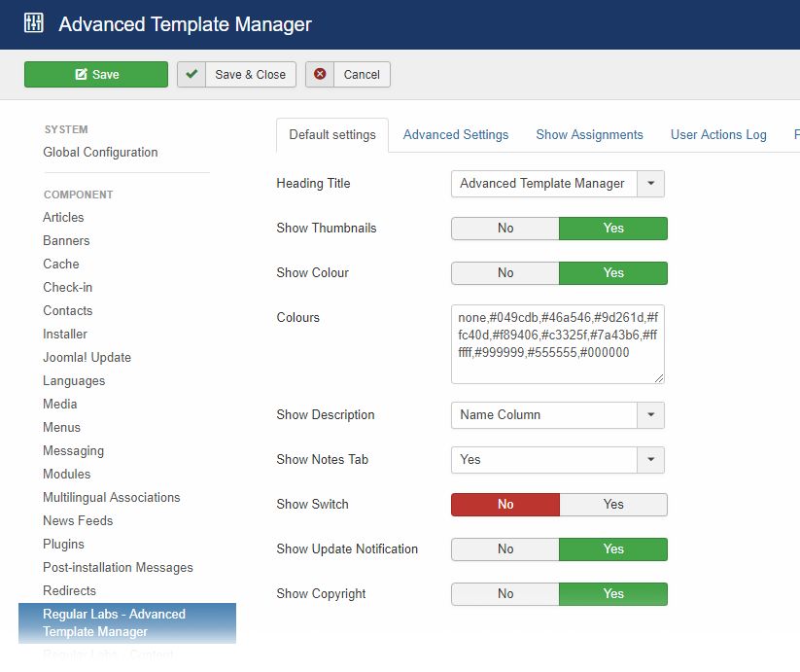This screenshot has width=800, height=672.
Task: Open Articles component settings
Action: pyautogui.click(x=63, y=218)
